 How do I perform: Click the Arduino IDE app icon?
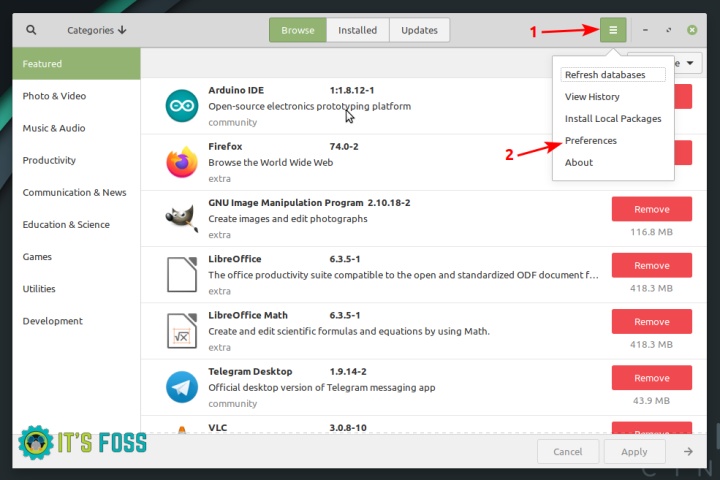182,106
